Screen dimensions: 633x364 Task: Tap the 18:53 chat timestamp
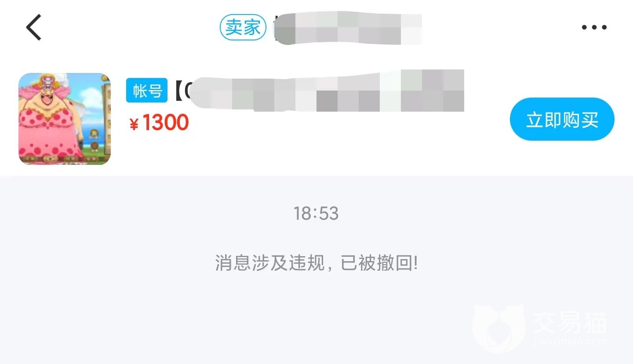tap(316, 214)
